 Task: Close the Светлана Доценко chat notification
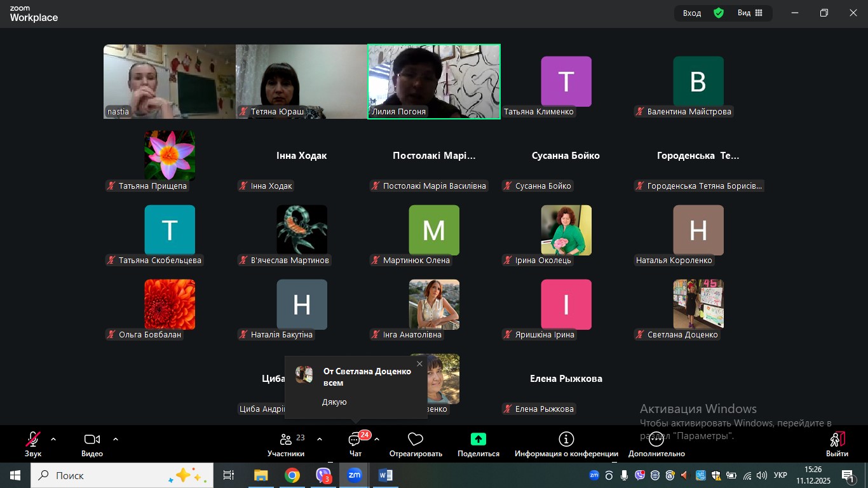tap(419, 364)
